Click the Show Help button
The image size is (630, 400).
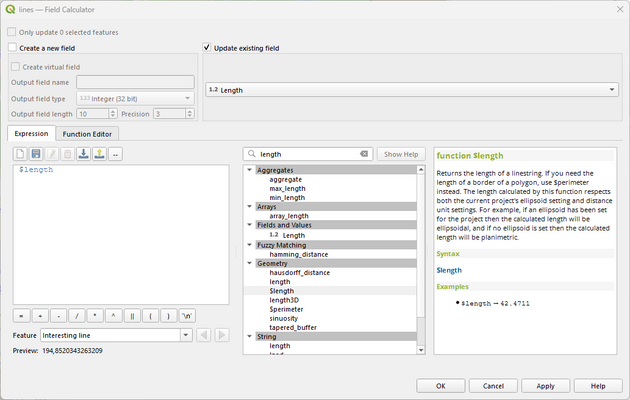pyautogui.click(x=401, y=154)
